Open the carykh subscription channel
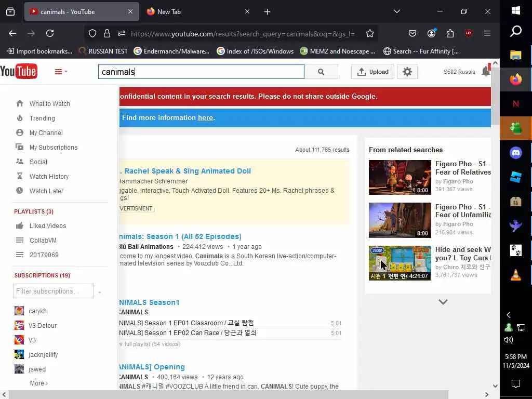This screenshot has width=532, height=399. (37, 311)
